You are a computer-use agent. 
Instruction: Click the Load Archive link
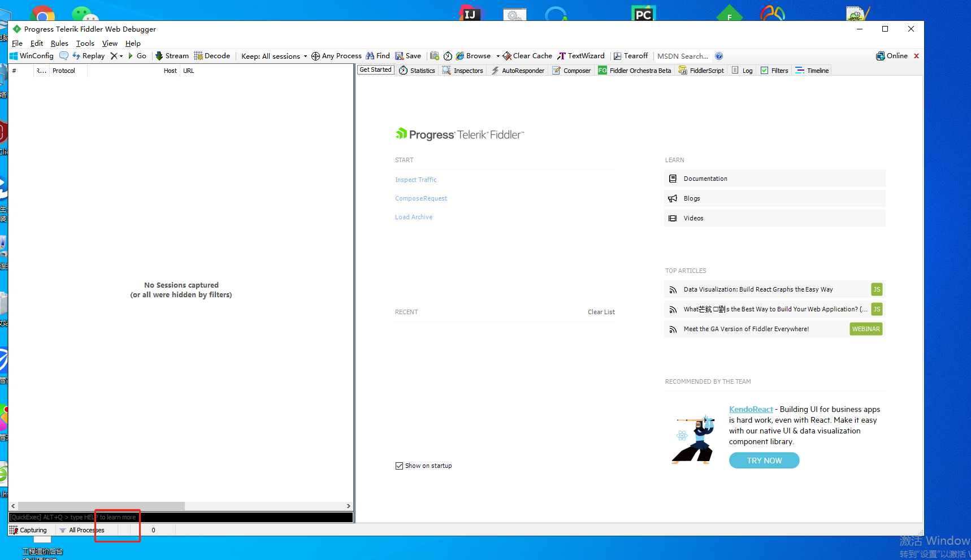pos(414,217)
